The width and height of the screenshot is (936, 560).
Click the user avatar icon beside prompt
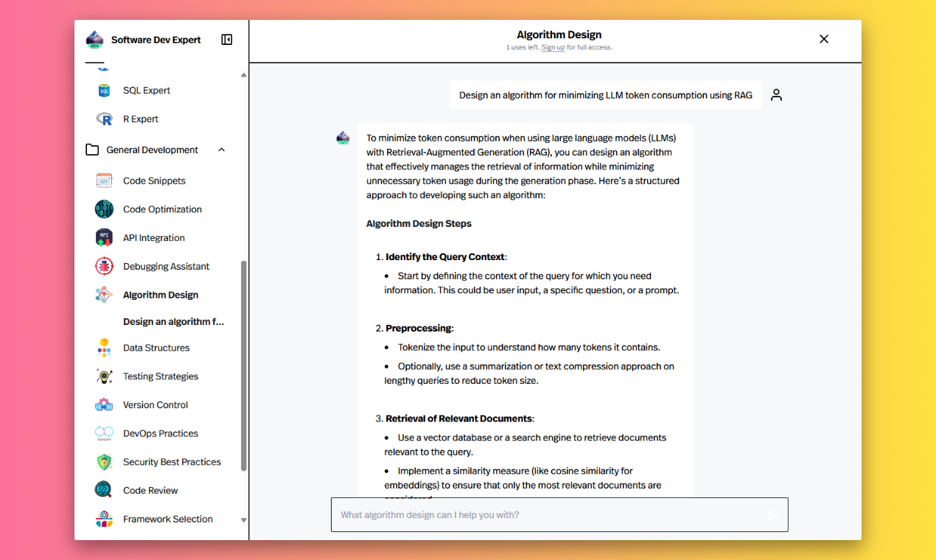(x=776, y=95)
